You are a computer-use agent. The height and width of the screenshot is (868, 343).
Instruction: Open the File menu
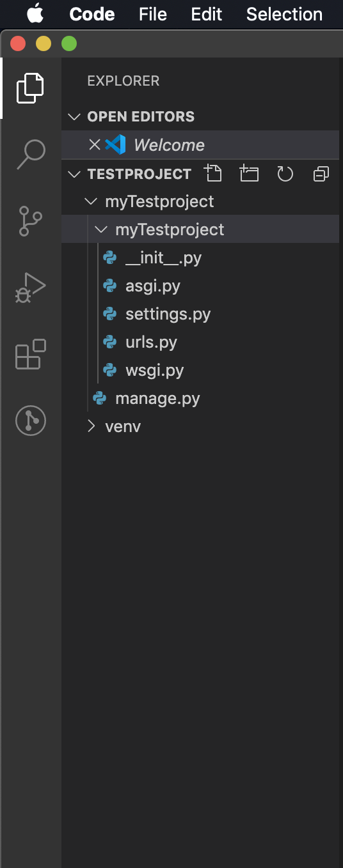point(153,14)
